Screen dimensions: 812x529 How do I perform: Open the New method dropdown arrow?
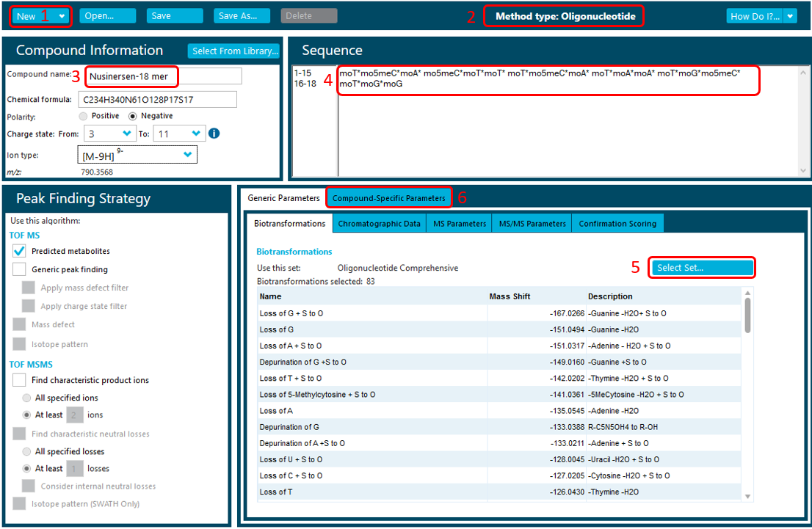click(62, 16)
